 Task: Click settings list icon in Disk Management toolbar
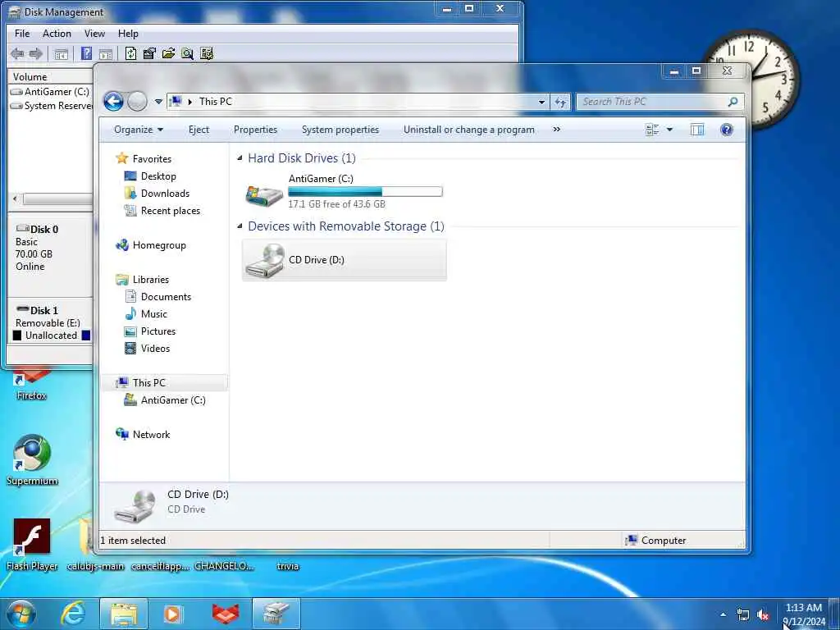point(206,53)
